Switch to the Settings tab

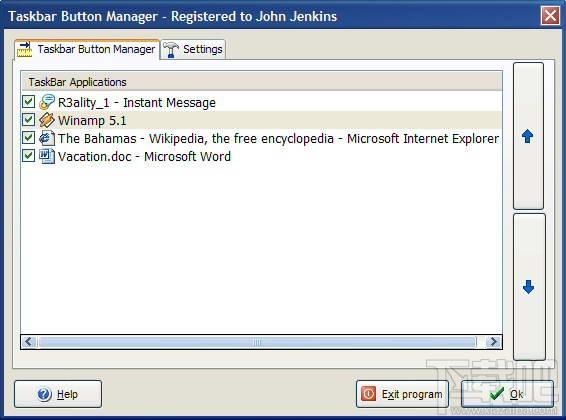(193, 49)
